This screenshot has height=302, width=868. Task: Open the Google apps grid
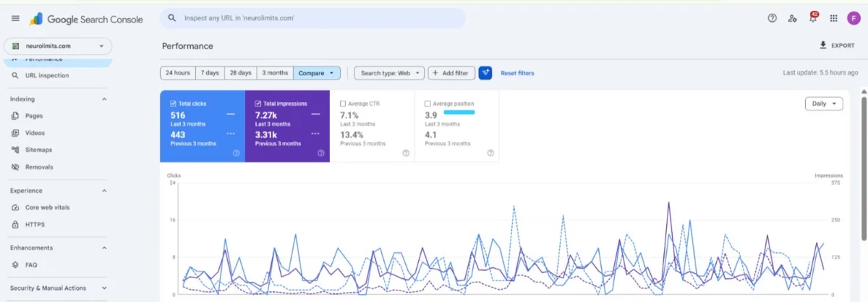(x=833, y=18)
